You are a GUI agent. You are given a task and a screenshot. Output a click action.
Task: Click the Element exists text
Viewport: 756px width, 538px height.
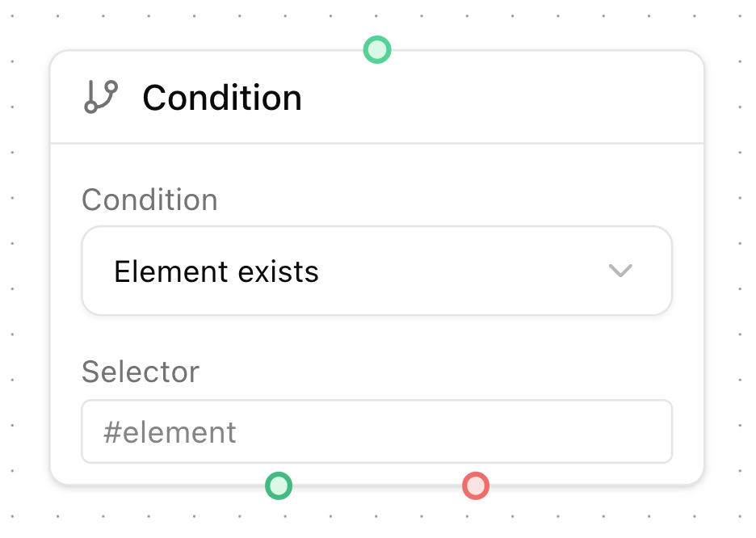pos(216,271)
